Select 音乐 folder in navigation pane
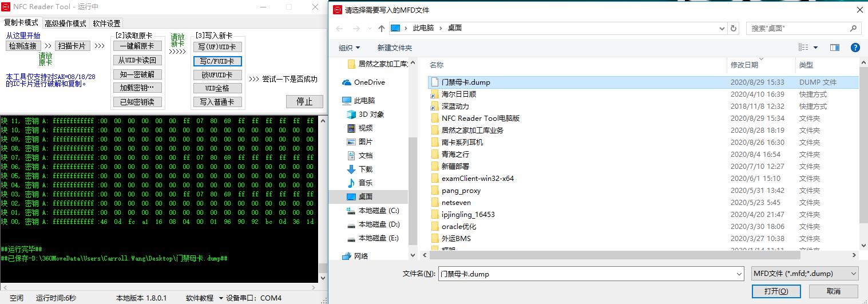Screen dimensions: 868x304 [x=366, y=183]
